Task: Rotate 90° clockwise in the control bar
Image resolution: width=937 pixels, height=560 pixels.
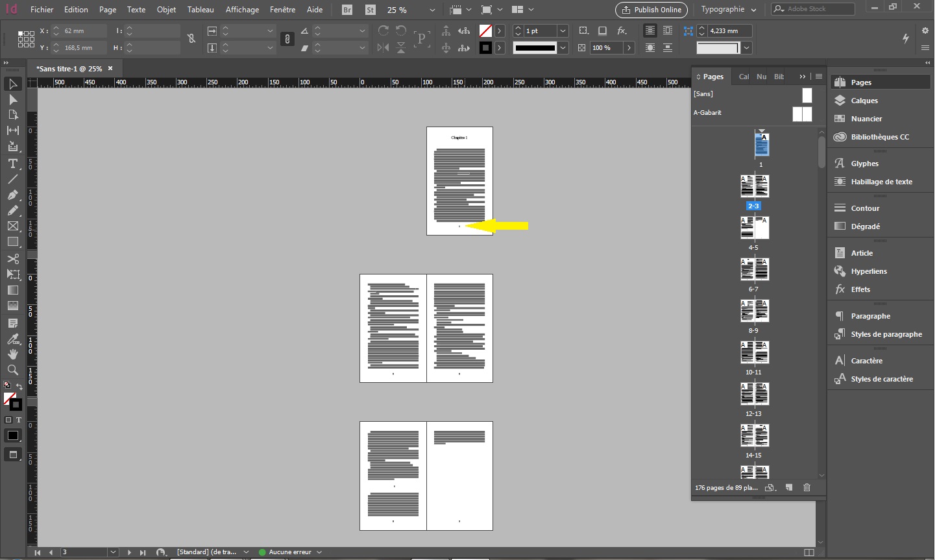Action: pyautogui.click(x=383, y=30)
